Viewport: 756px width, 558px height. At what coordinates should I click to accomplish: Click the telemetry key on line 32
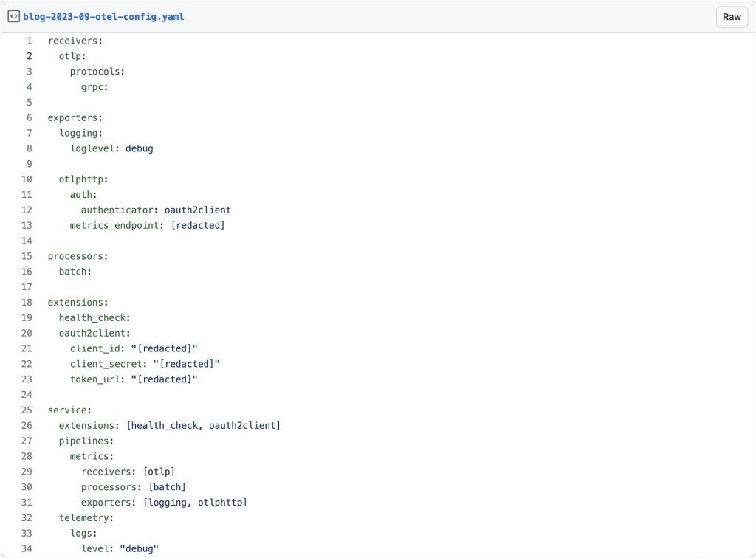click(86, 518)
